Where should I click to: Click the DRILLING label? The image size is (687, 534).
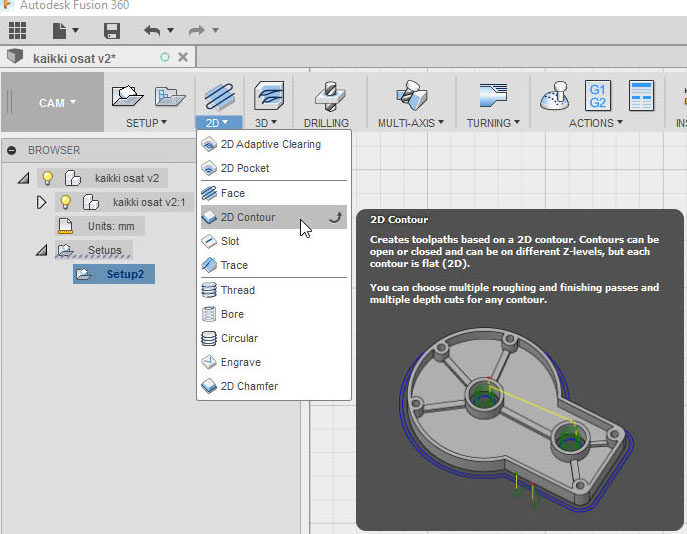[326, 123]
